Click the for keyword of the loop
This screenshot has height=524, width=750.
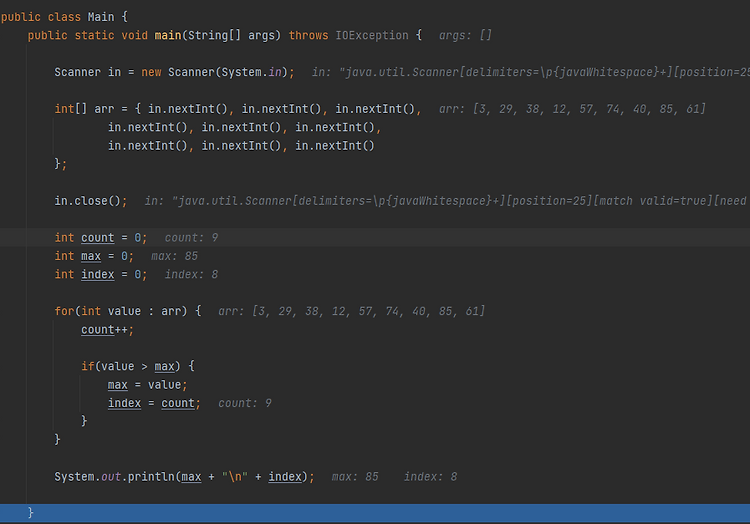(x=64, y=311)
